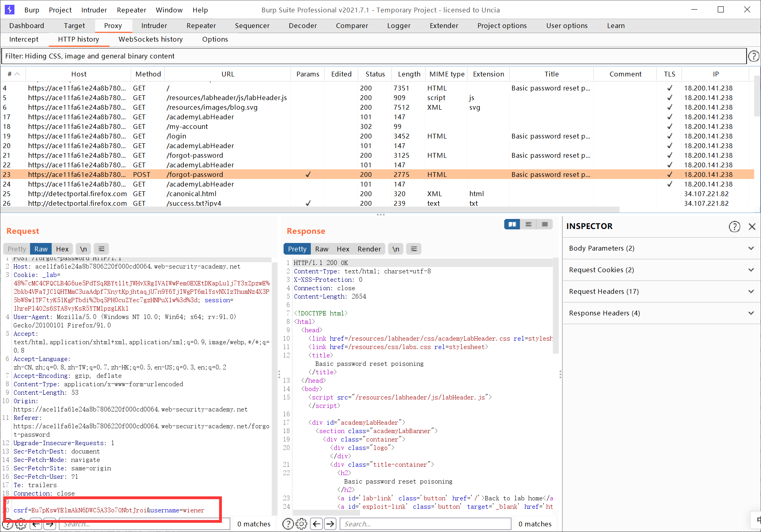Open the Help menu
This screenshot has width=761, height=532.
click(x=200, y=10)
